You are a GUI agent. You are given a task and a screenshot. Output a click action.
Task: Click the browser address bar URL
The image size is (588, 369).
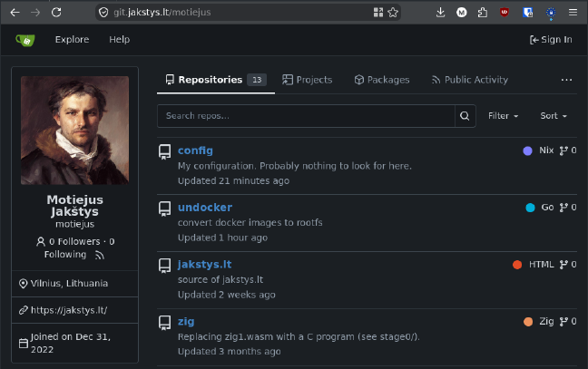(x=162, y=13)
